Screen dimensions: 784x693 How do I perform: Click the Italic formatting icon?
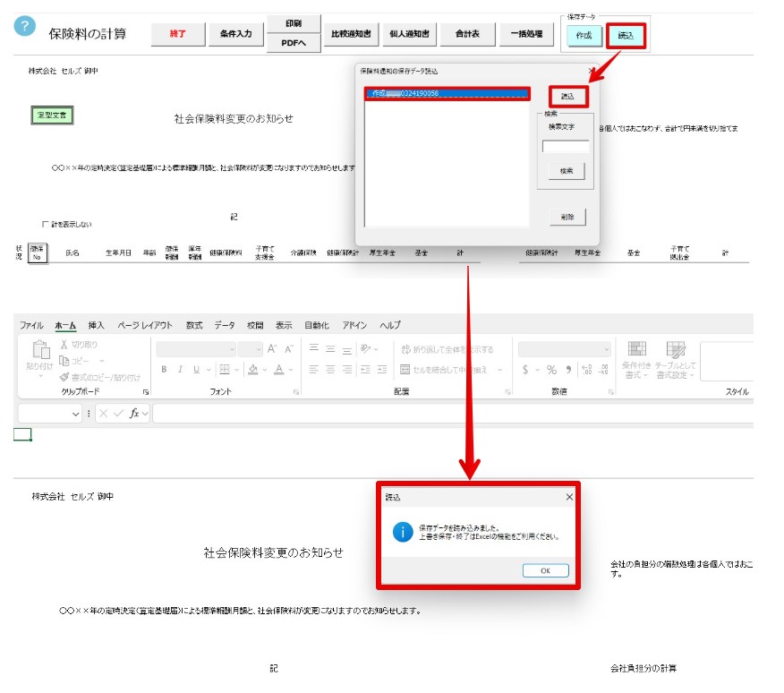[180, 369]
